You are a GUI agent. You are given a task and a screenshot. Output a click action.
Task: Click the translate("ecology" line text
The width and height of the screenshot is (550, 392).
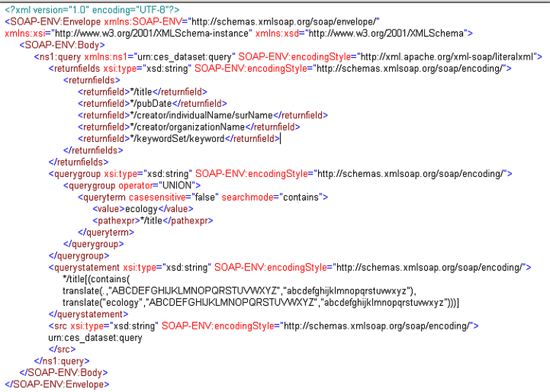tap(261, 303)
